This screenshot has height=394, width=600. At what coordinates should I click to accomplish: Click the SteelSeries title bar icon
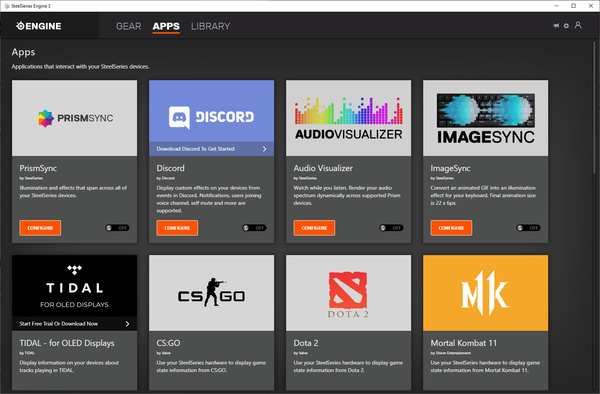click(x=7, y=6)
